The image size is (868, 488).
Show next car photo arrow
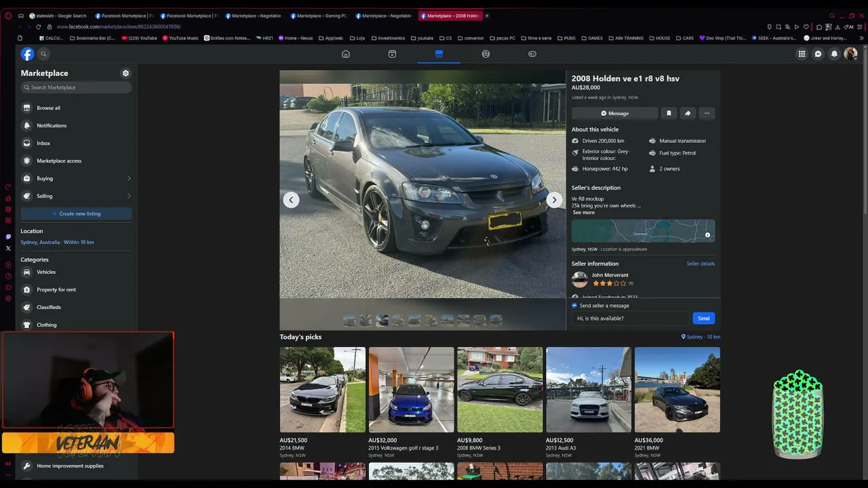pos(554,199)
